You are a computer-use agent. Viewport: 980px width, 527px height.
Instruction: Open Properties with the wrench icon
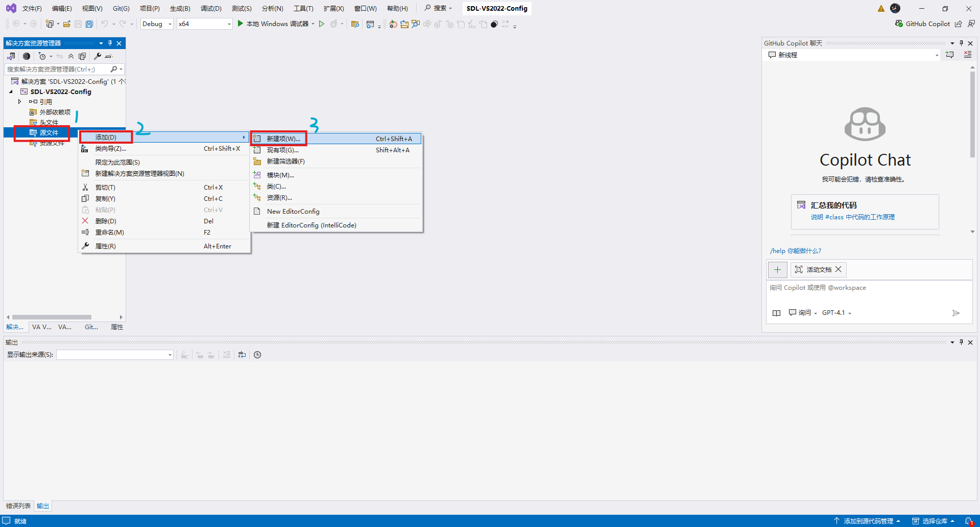97,56
